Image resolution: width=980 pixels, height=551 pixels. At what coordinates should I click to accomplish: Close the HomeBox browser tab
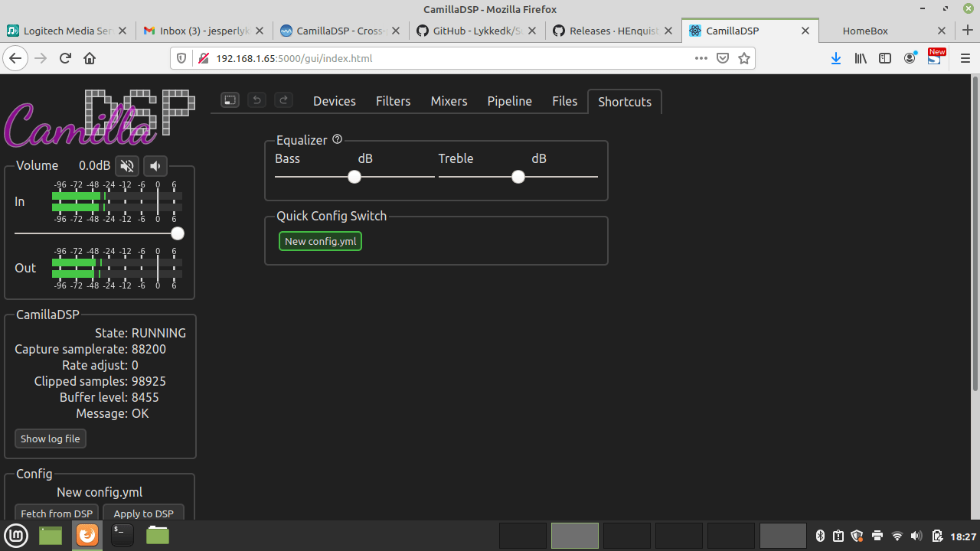coord(942,31)
